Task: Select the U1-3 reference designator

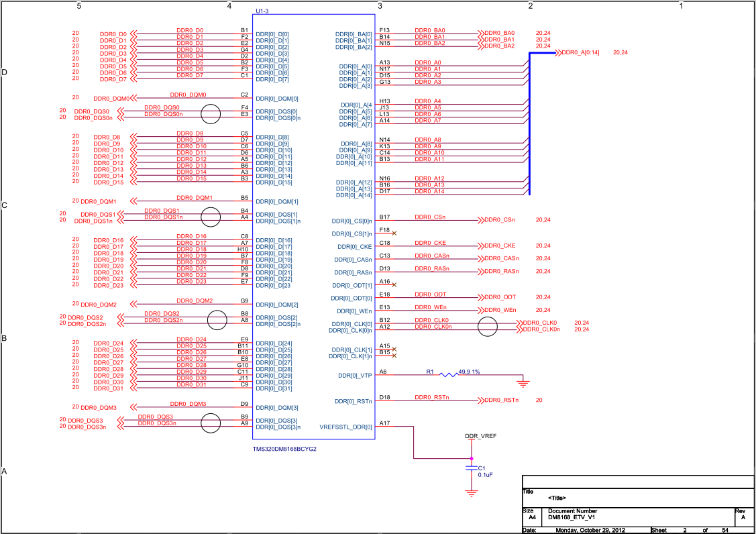Action: (x=262, y=11)
